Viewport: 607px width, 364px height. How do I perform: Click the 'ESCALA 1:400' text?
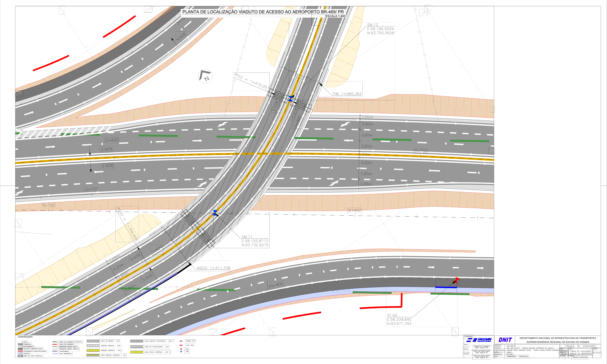point(335,16)
